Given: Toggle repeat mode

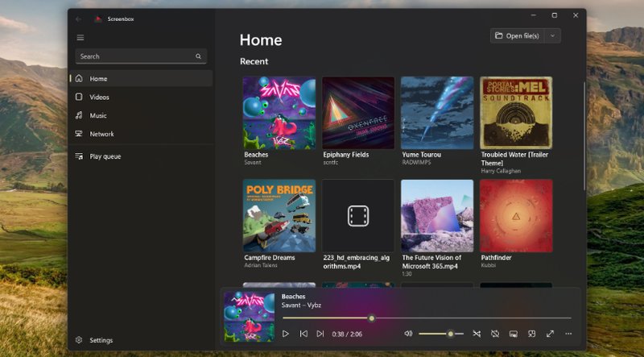Looking at the screenshot, I should tap(495, 334).
